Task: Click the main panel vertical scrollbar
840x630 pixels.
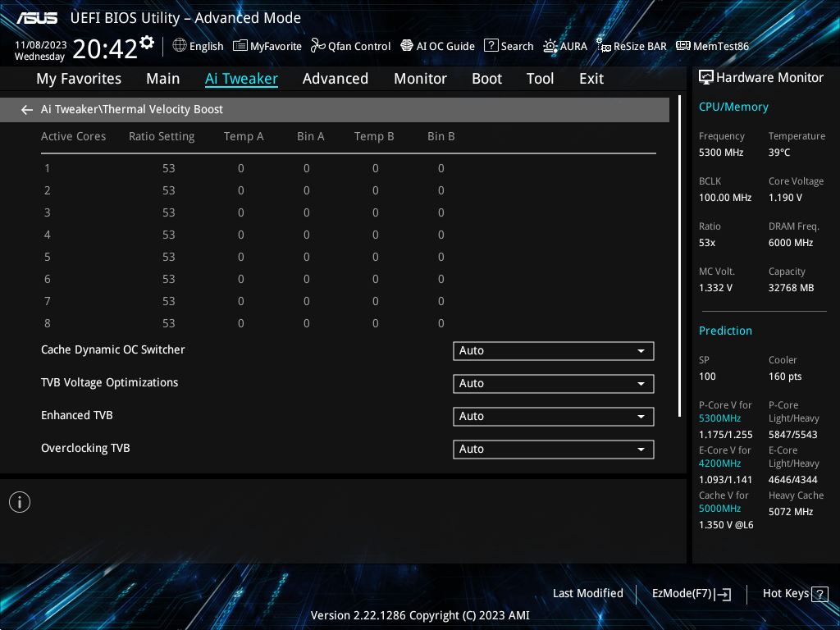Action: click(679, 256)
